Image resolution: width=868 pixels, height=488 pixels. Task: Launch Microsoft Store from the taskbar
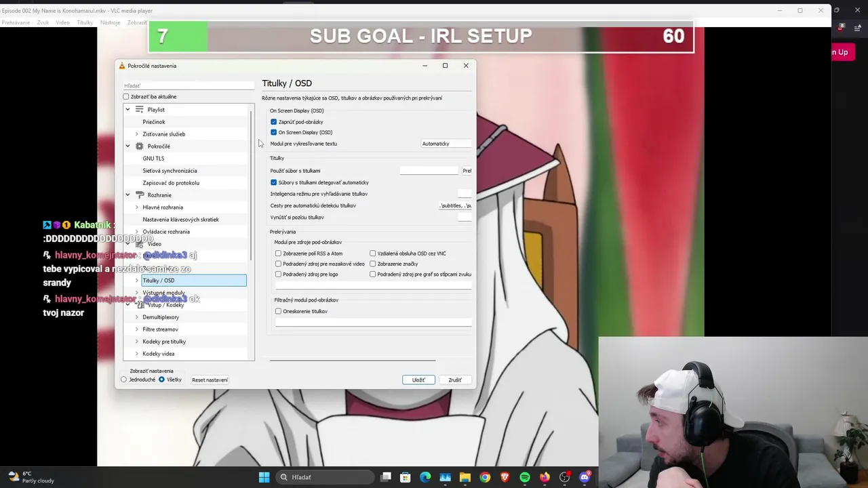(406, 477)
